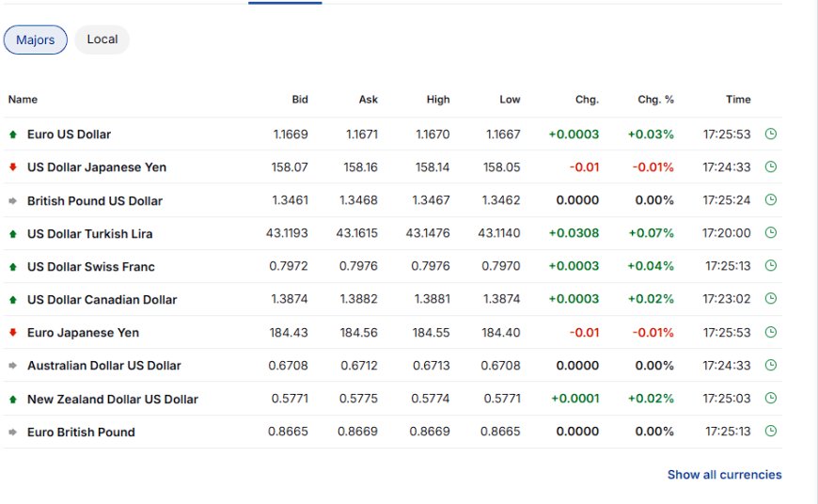Open the Euro Japanese Yen pair
Image resolution: width=818 pixels, height=504 pixels.
click(83, 332)
